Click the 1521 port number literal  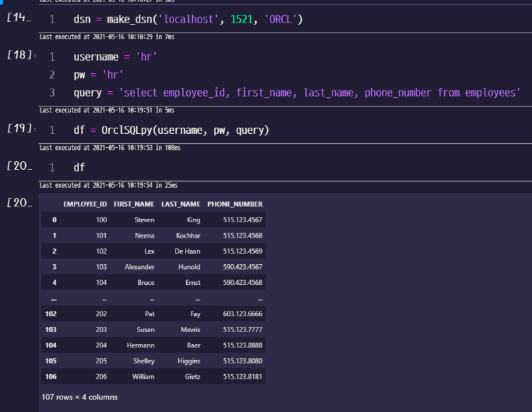point(244,20)
